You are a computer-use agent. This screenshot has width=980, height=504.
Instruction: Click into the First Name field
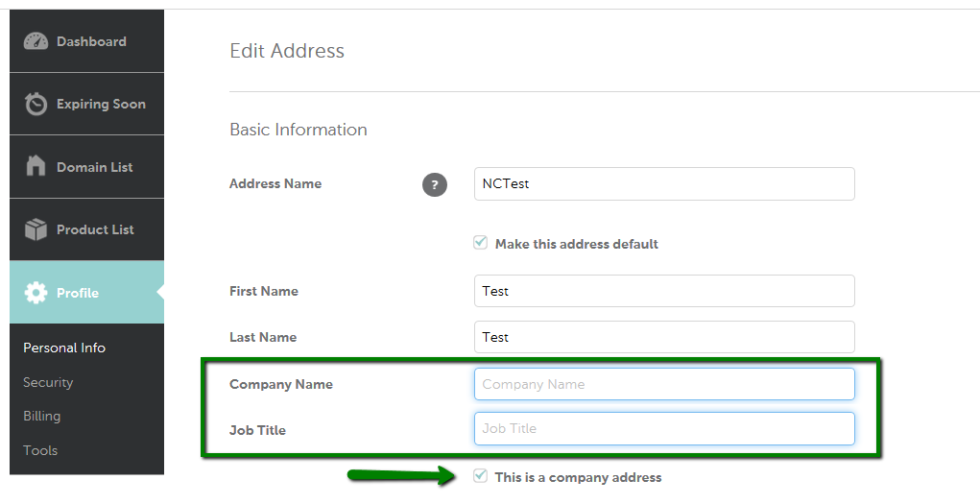(664, 291)
